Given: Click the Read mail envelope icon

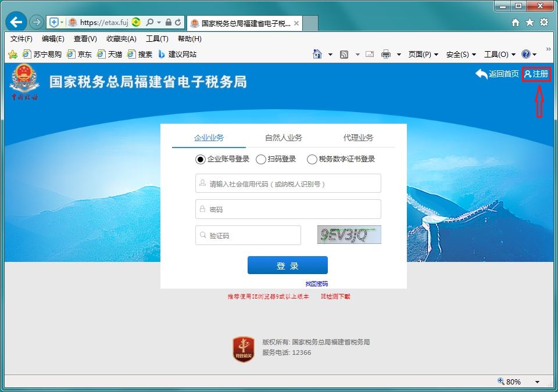Looking at the screenshot, I should coord(370,53).
